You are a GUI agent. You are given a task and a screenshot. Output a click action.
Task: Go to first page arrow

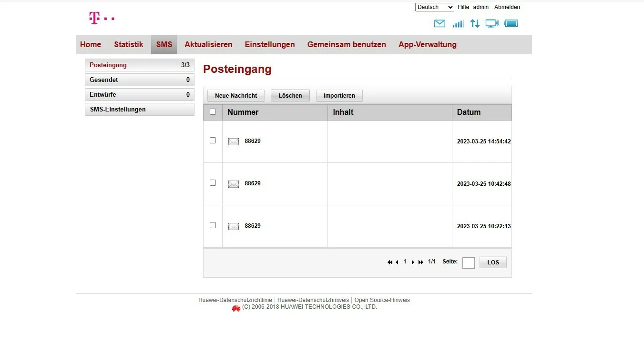390,262
